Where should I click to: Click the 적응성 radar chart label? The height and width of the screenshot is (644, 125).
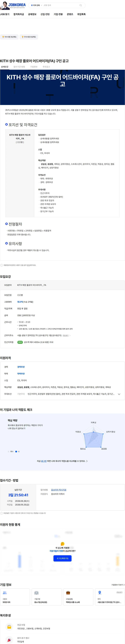coord(78,432)
